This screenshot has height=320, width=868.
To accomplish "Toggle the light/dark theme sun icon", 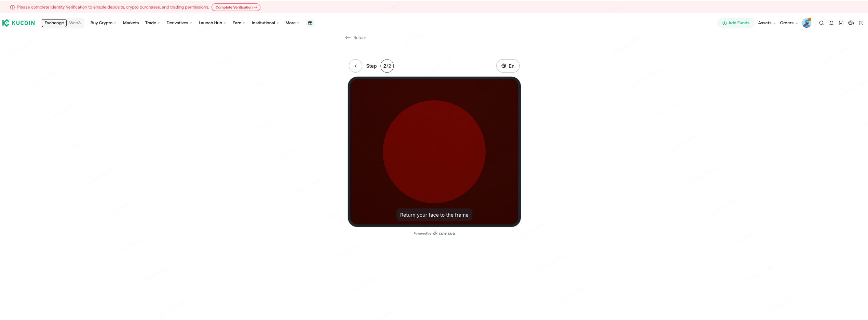I will (861, 23).
